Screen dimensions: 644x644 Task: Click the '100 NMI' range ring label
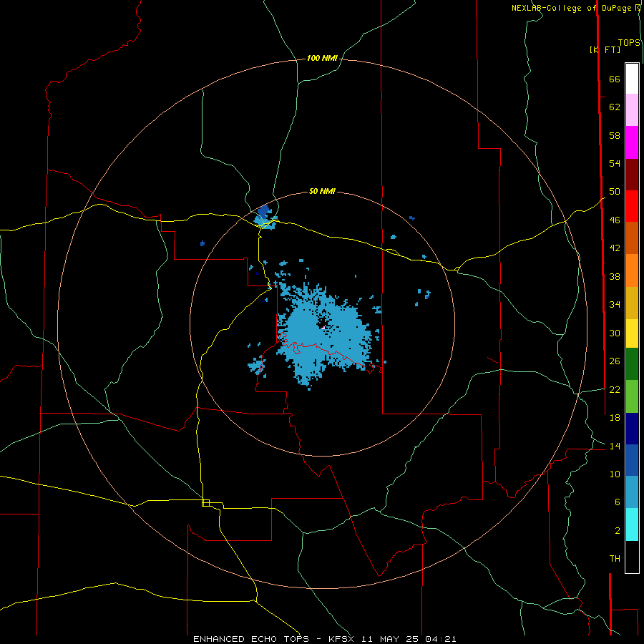point(322,59)
